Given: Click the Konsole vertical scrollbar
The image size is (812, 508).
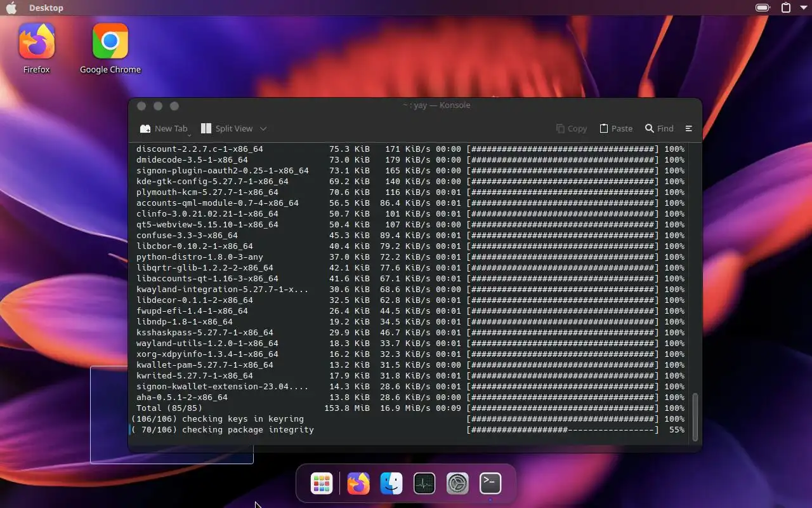Looking at the screenshot, I should point(695,417).
